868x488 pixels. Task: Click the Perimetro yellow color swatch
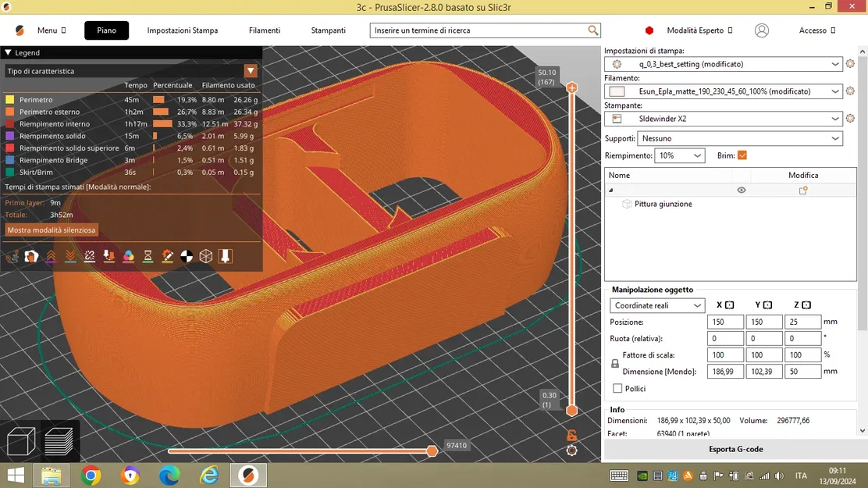pos(10,100)
